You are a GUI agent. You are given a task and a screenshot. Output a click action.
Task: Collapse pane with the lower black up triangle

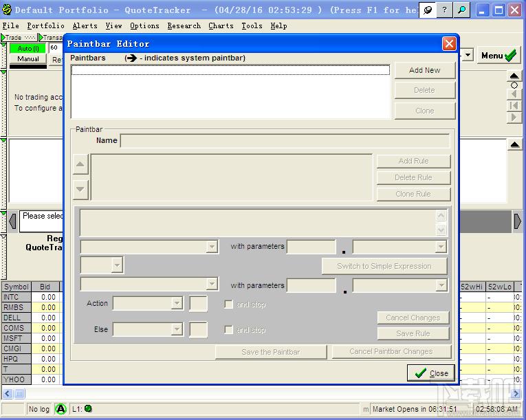pyautogui.click(x=515, y=145)
